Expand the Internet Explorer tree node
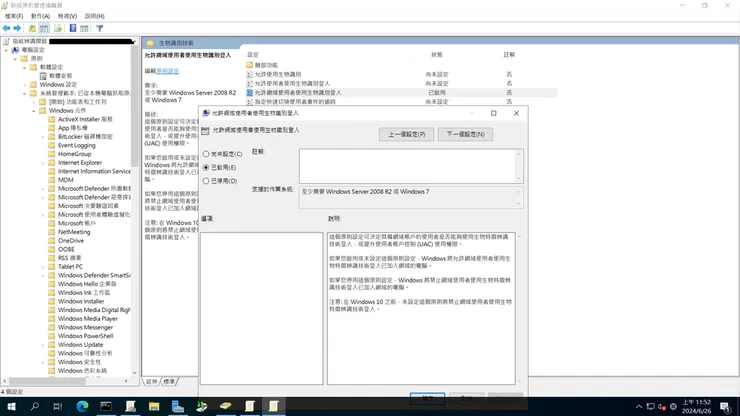 pos(43,162)
